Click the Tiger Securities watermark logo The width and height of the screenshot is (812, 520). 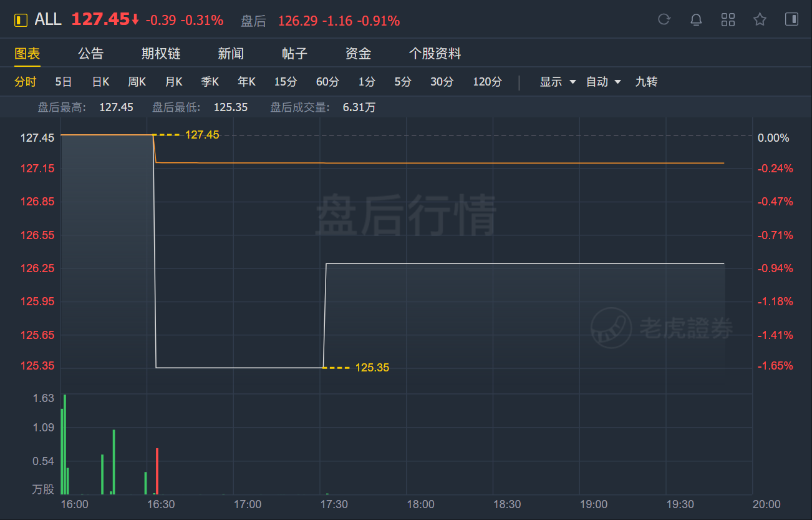point(662,328)
